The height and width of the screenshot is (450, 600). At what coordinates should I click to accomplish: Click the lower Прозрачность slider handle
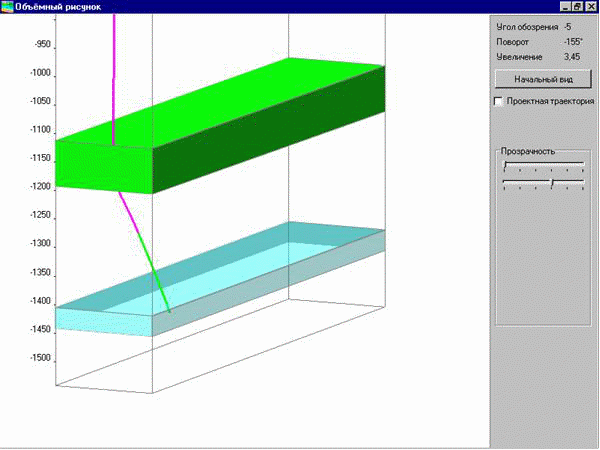552,183
